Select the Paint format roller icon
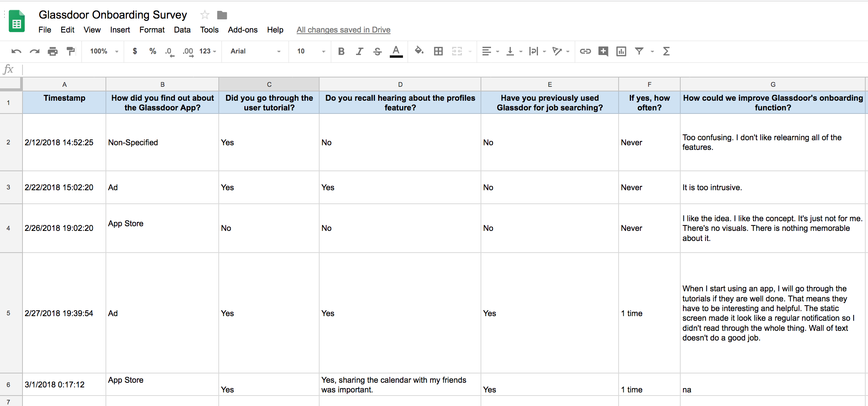The image size is (868, 406). (x=71, y=51)
